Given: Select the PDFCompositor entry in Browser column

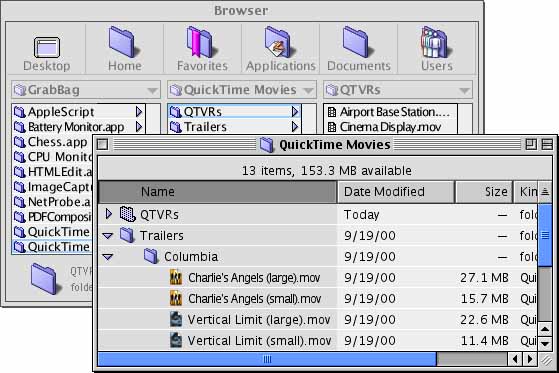Looking at the screenshot, I should tap(52, 217).
